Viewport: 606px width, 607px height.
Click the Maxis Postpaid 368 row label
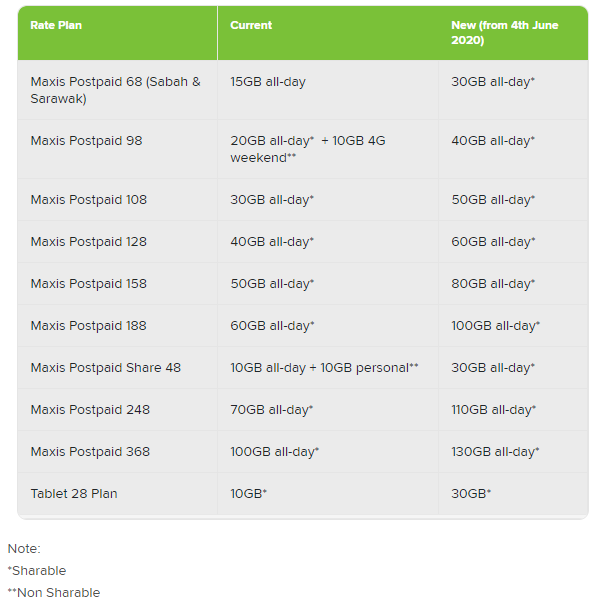pyautogui.click(x=90, y=452)
